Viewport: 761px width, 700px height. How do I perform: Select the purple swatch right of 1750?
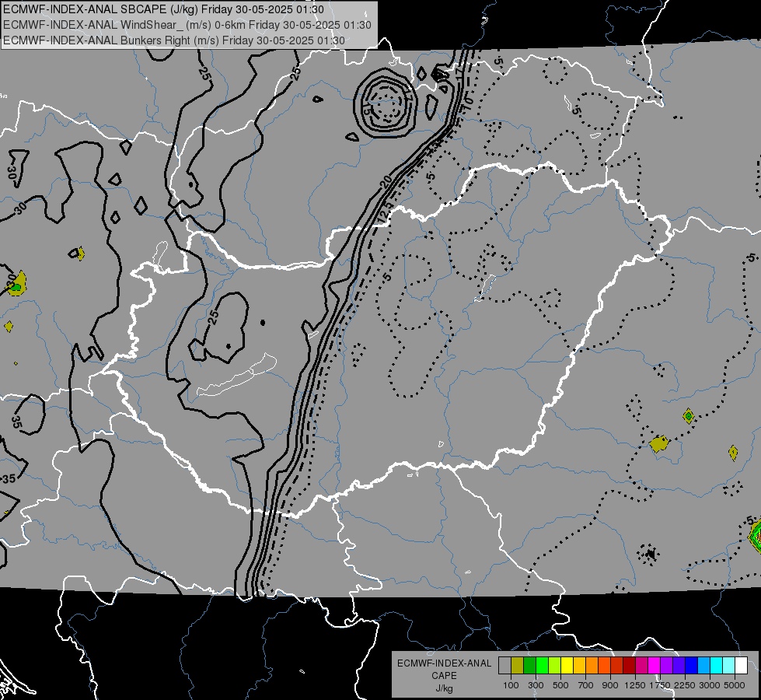pos(666,665)
